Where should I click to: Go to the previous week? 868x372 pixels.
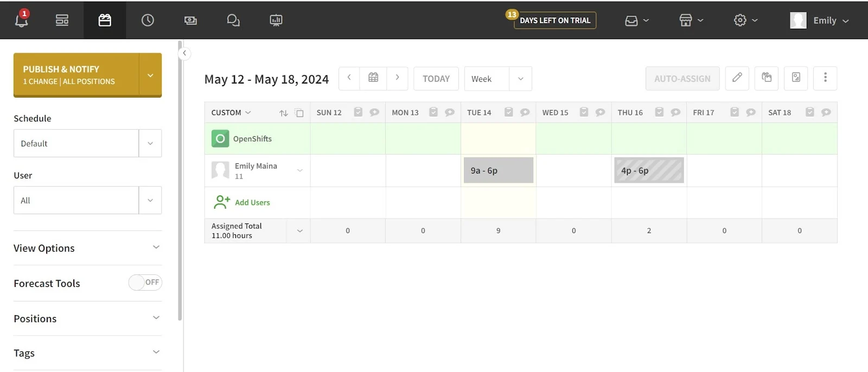tap(349, 78)
